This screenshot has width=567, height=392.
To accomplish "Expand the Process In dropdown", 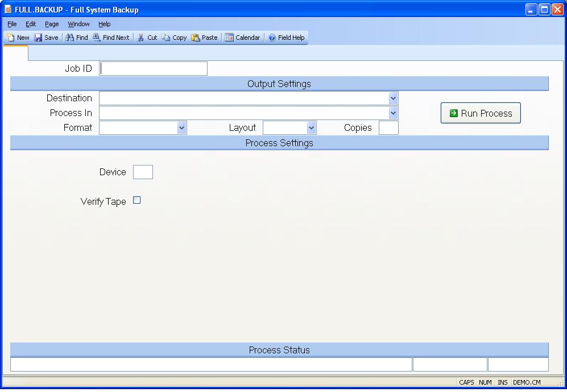I will [393, 113].
